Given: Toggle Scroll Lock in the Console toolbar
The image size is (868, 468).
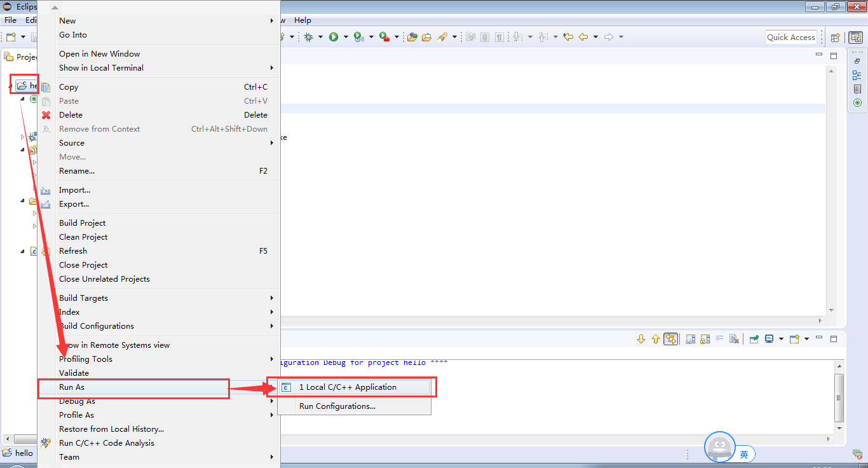Looking at the screenshot, I should click(x=704, y=339).
